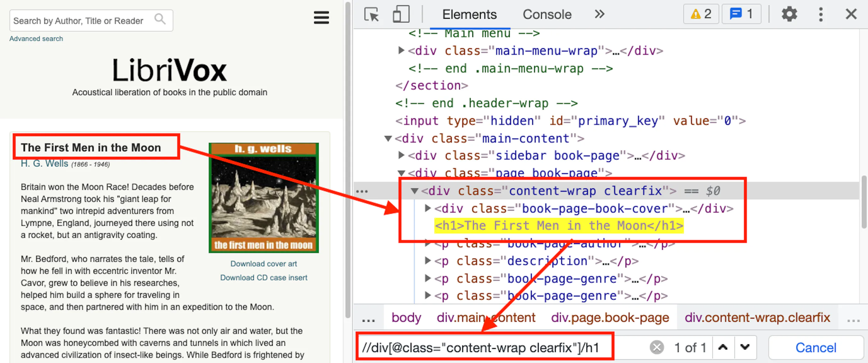Show more DevTools tabs chevron
Image resolution: width=868 pixels, height=363 pixels.
click(x=599, y=14)
